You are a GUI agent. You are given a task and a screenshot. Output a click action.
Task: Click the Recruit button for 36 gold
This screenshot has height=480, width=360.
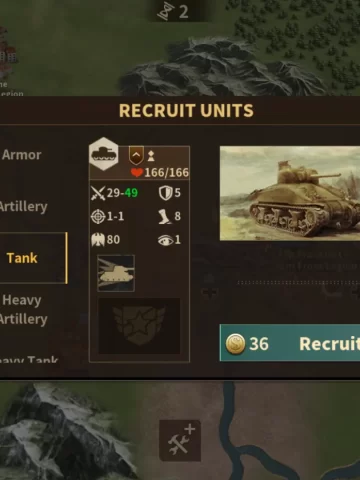click(290, 343)
